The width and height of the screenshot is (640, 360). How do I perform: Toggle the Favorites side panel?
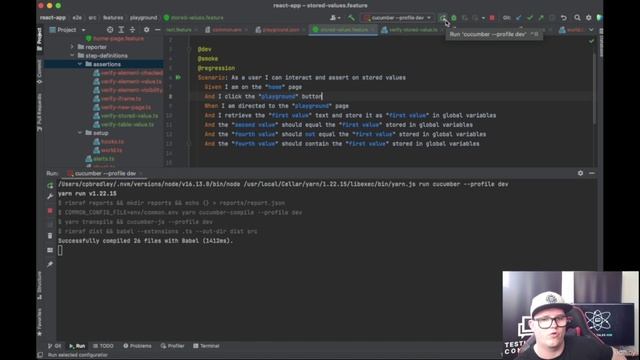pos(40,322)
